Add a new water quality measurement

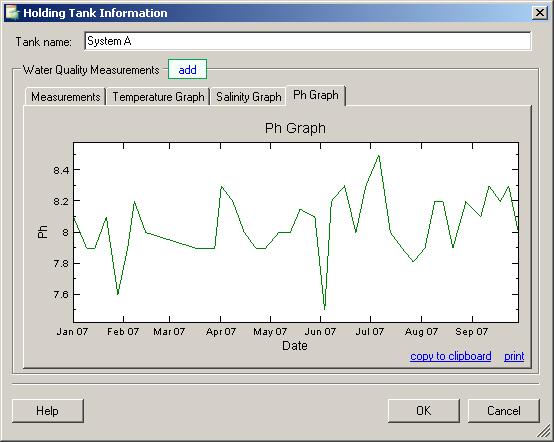(x=187, y=70)
